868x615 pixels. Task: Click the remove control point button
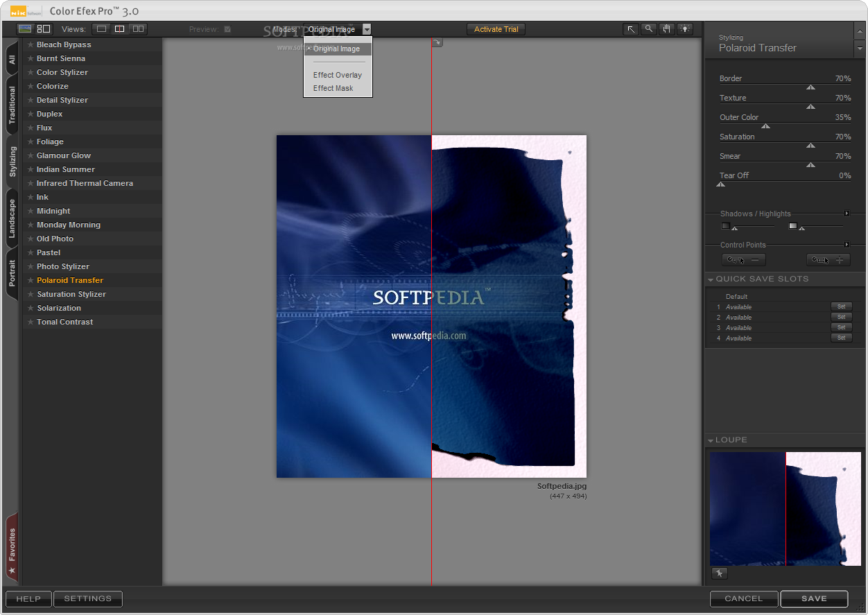pos(744,260)
